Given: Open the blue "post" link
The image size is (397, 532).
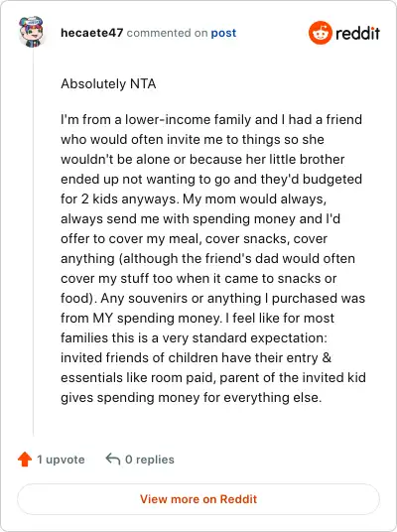Looking at the screenshot, I should click(223, 34).
